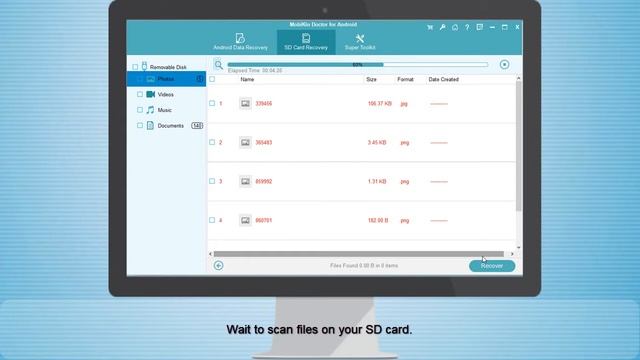Click the Files Found status text
This screenshot has width=640, height=360.
pyautogui.click(x=364, y=266)
